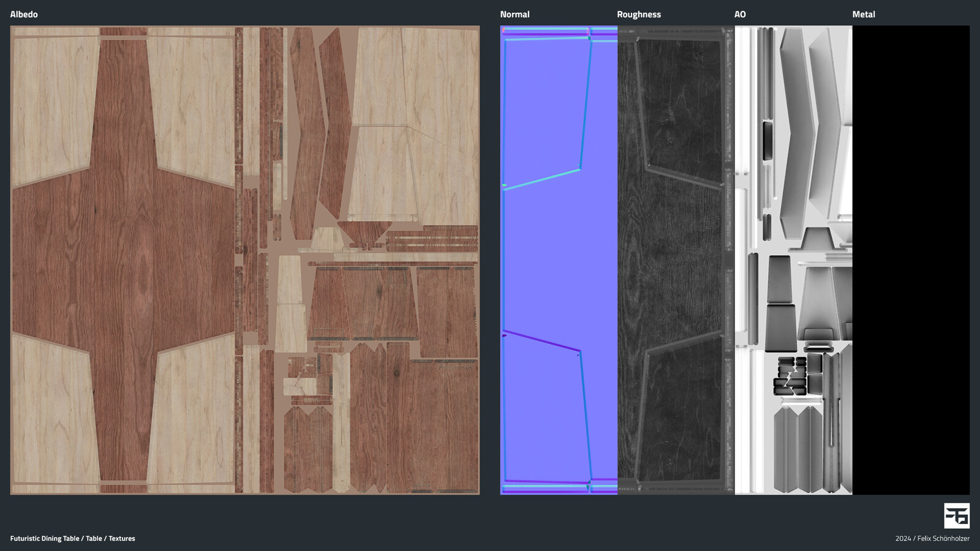Click the 2024 / Felix Schönholzer credit
Screen dimensions: 980x551
point(932,539)
